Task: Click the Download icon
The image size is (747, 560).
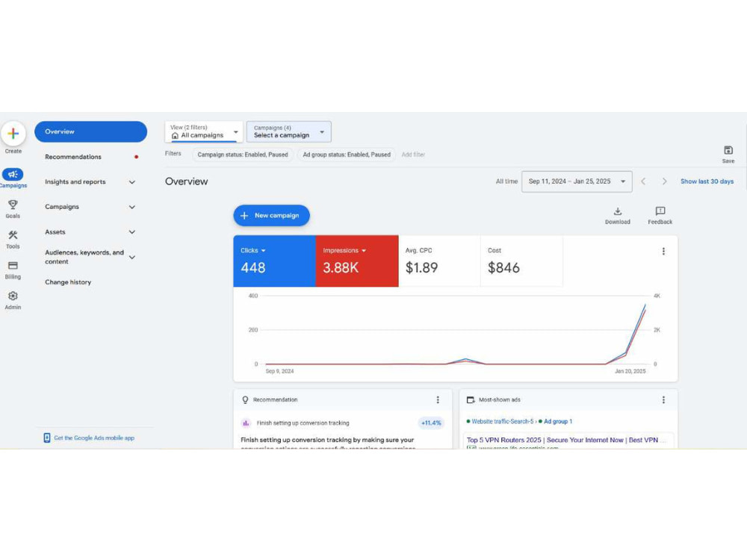Action: point(618,211)
